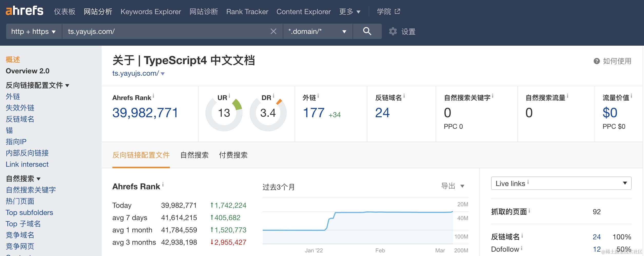Open the Live links select box
The image size is (644, 256).
coord(561,183)
